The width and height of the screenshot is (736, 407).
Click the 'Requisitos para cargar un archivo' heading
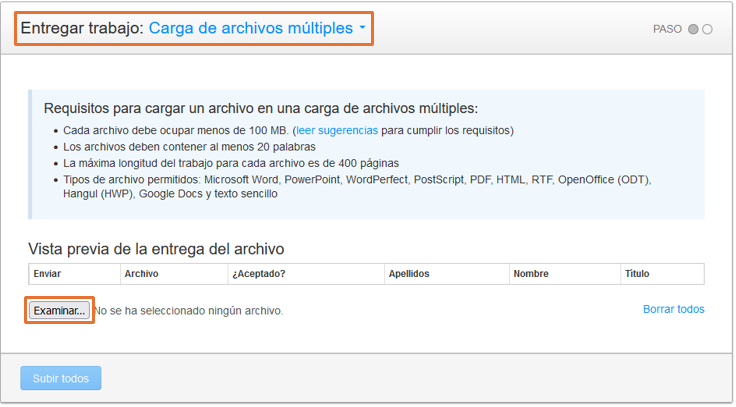261,108
